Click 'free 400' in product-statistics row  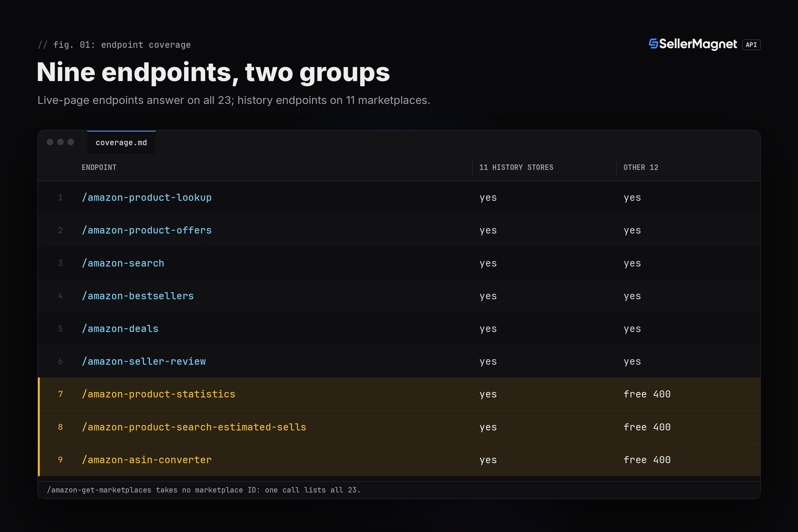(647, 394)
